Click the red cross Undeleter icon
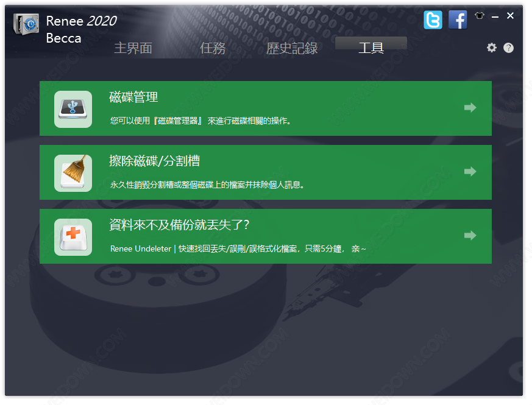The width and height of the screenshot is (532, 405). point(73,237)
